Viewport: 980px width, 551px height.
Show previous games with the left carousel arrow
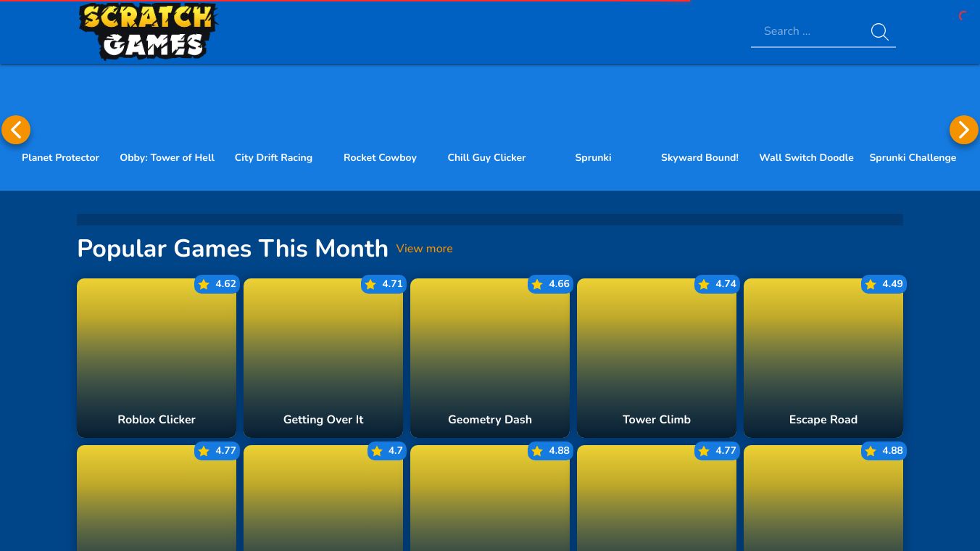(16, 130)
